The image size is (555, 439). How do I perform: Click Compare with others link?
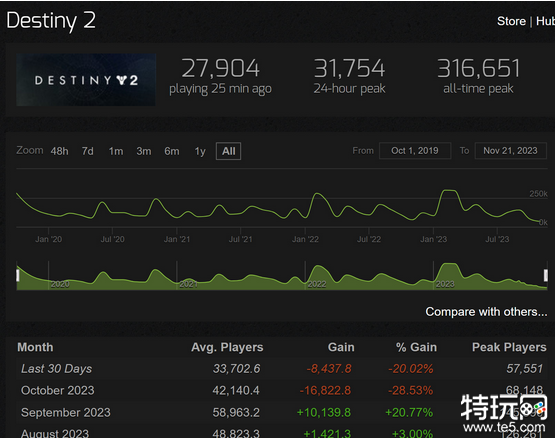[486, 312]
